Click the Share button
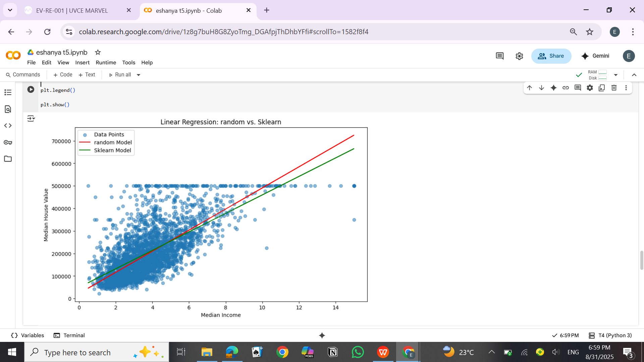The image size is (644, 362). 551,56
